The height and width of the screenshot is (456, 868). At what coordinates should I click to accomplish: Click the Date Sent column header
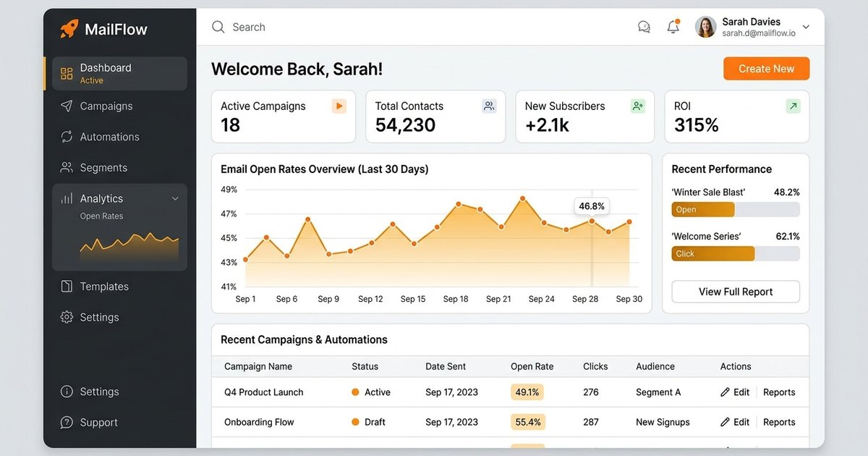(x=446, y=366)
